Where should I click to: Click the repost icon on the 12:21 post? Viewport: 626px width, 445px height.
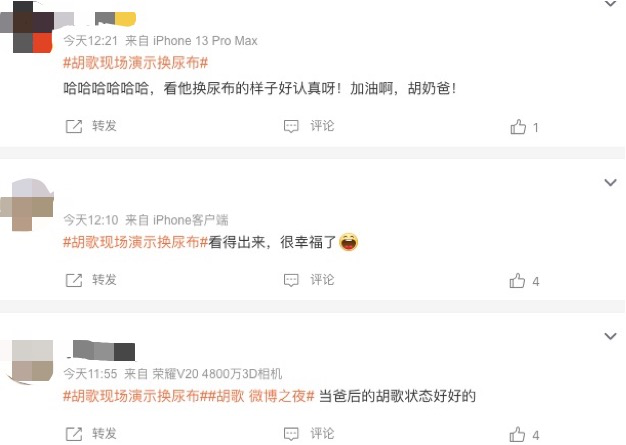pos(74,127)
